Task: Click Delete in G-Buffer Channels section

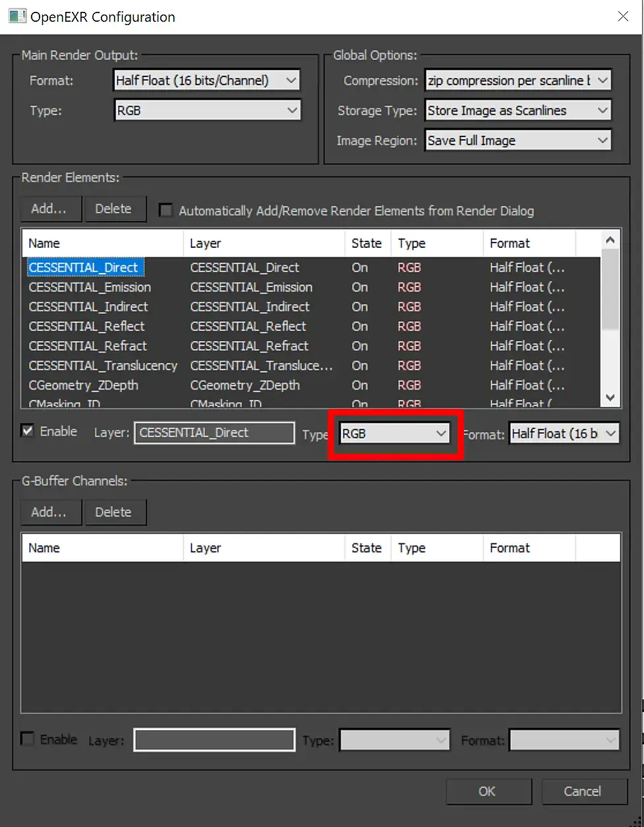Action: (x=115, y=512)
